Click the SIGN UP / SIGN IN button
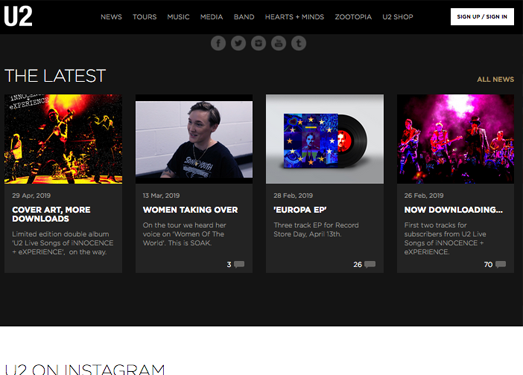This screenshot has height=375, width=523. point(482,17)
